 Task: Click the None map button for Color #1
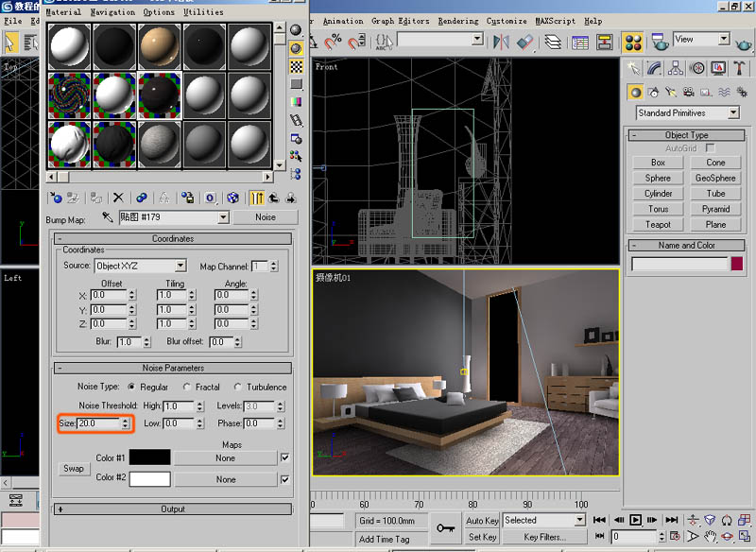(225, 458)
